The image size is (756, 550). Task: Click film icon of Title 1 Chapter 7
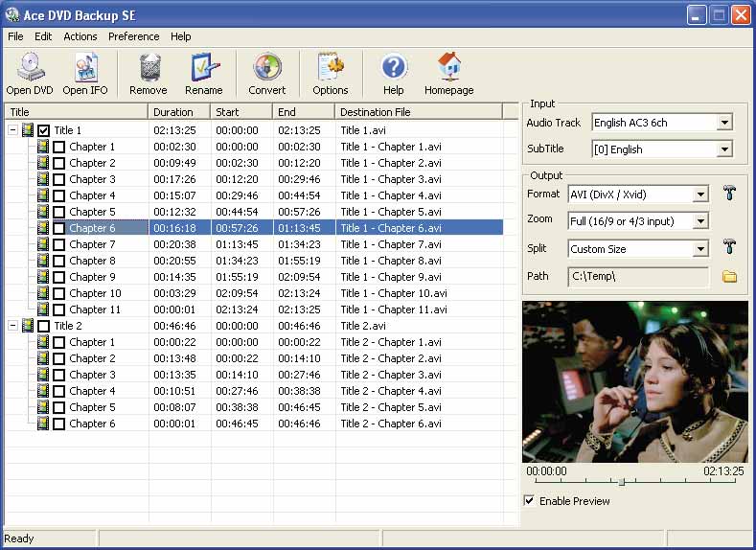tap(43, 244)
